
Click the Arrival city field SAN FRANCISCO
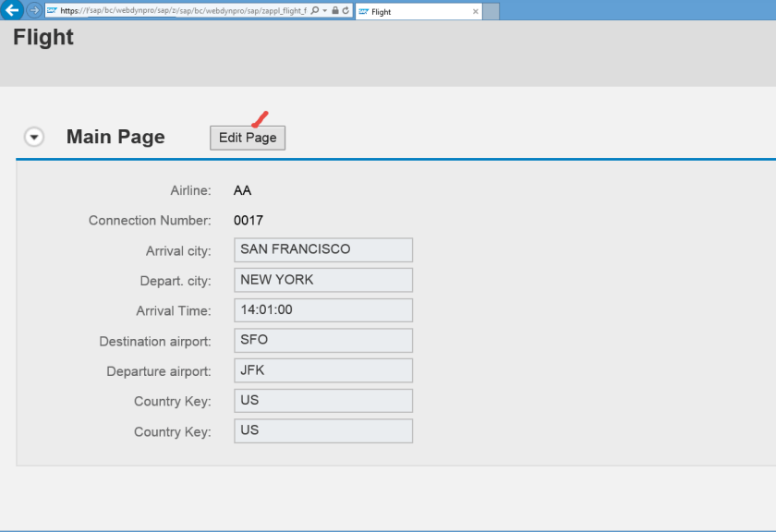[322, 250]
